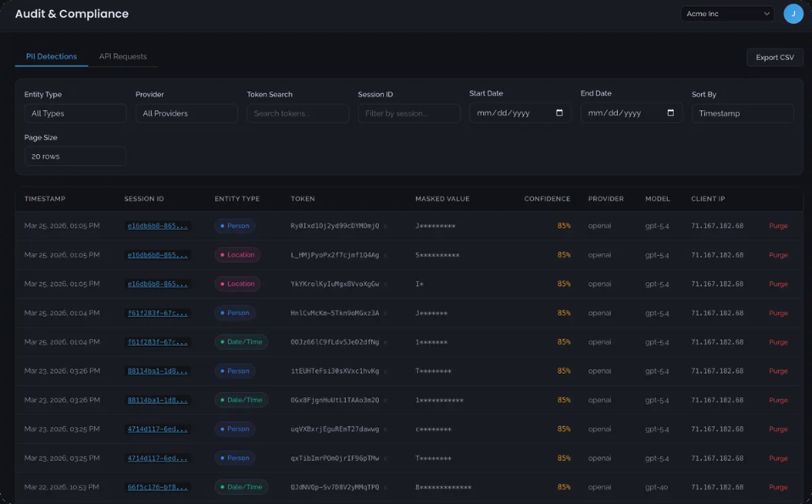This screenshot has width=812, height=504.
Task: Expand the Provider "All Providers" dropdown
Action: tap(186, 114)
